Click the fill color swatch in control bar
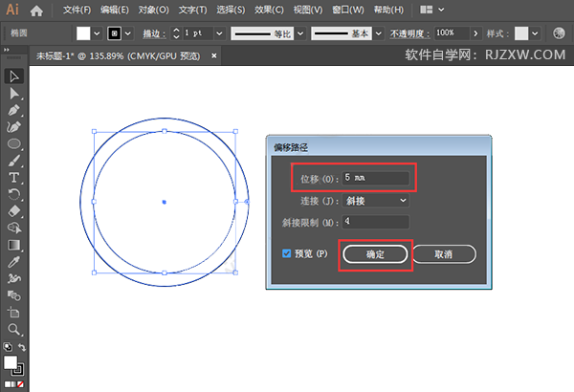The image size is (574, 392). click(83, 33)
